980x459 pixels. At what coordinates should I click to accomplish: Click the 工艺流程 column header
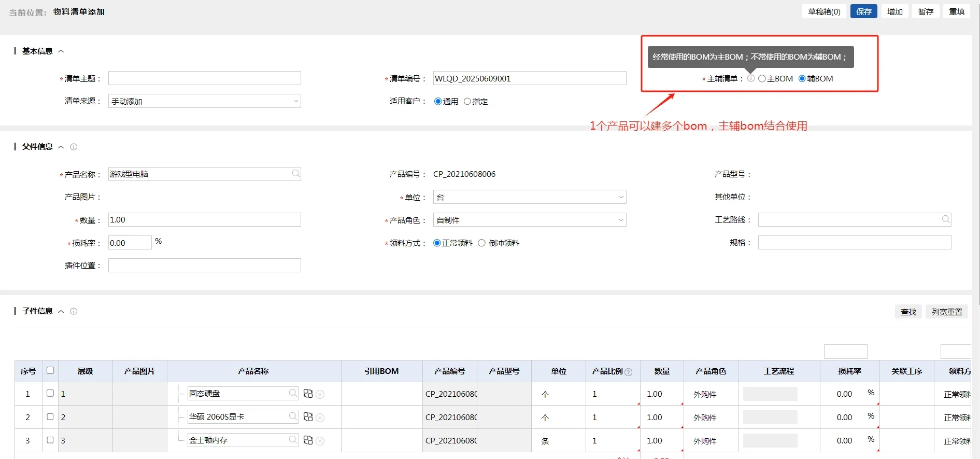[779, 371]
